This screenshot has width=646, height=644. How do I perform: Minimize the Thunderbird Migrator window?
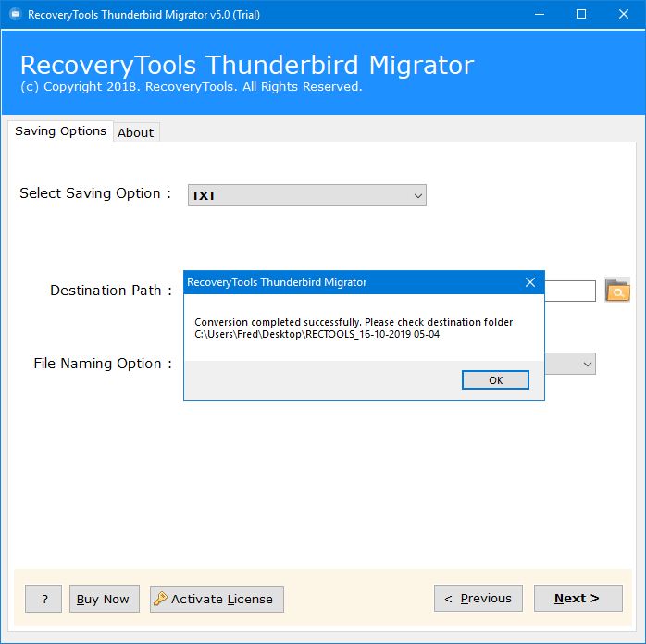(540, 15)
